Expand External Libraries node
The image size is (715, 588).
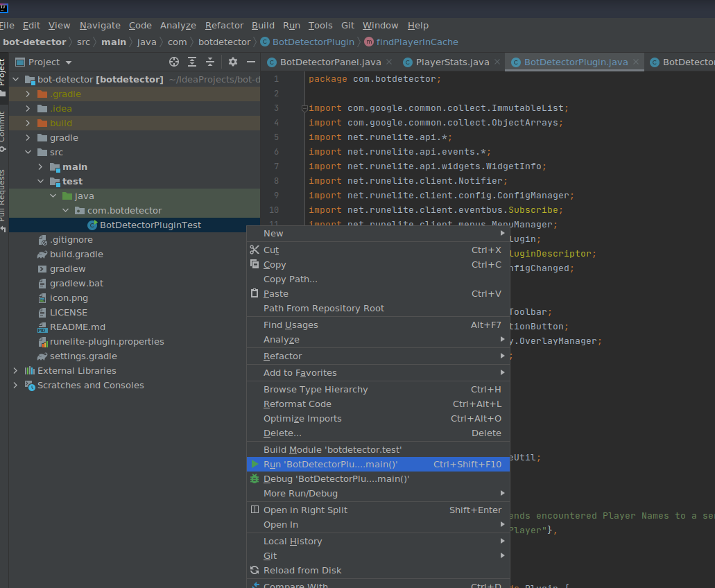coord(15,371)
